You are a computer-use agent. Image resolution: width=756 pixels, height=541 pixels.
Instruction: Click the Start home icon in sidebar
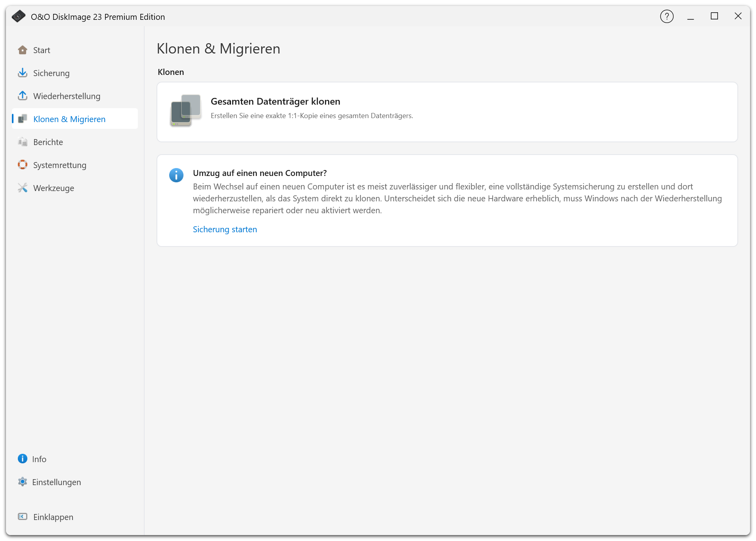tap(23, 50)
